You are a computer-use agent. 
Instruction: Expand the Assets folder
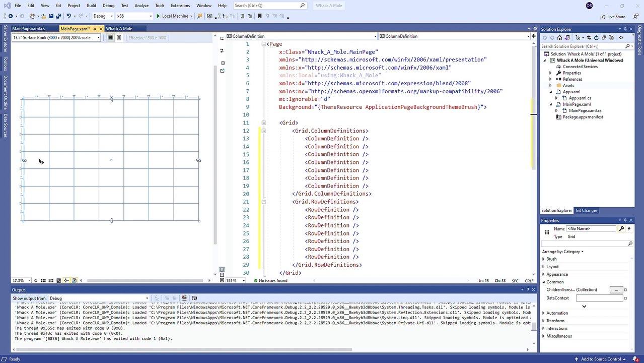click(550, 85)
